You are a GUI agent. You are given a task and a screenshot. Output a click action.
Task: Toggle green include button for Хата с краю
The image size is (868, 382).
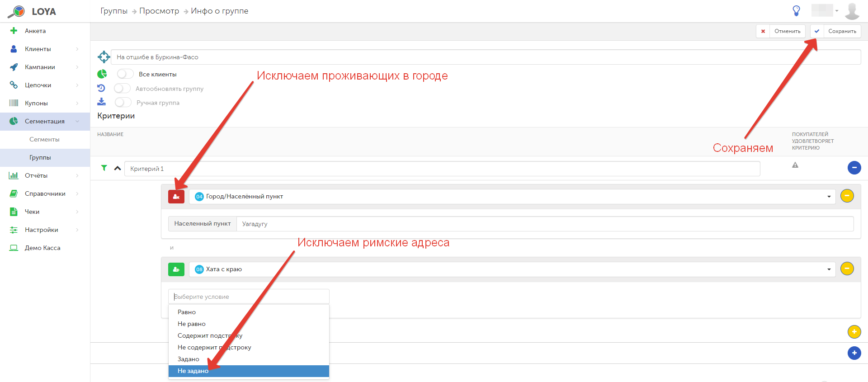pyautogui.click(x=176, y=269)
